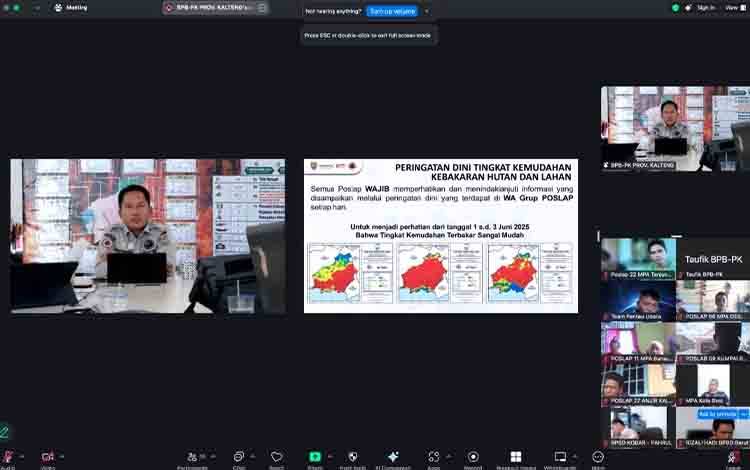
Task: Select the BPBD KOBAR - FAHRUL participant tile
Action: click(639, 427)
